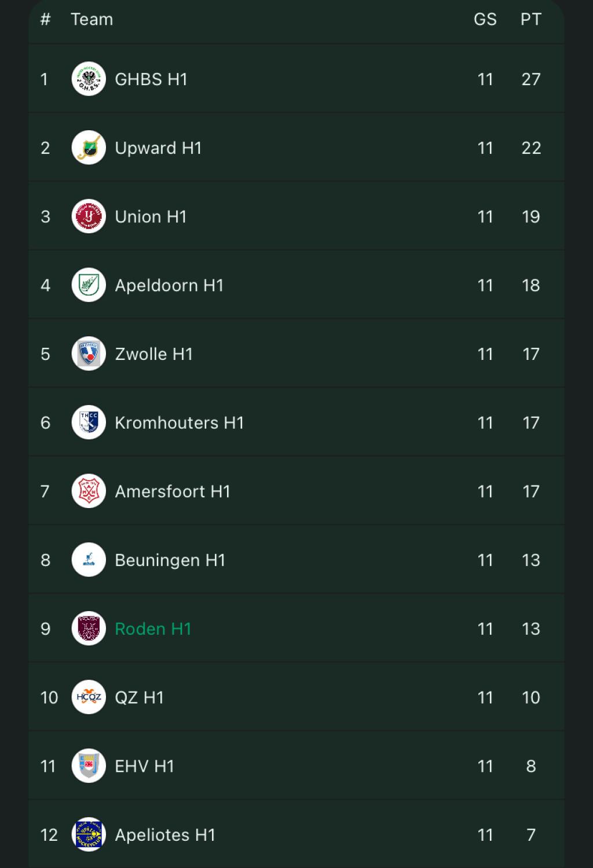Open the HCQZ club logo
The width and height of the screenshot is (593, 868).
pyautogui.click(x=89, y=697)
